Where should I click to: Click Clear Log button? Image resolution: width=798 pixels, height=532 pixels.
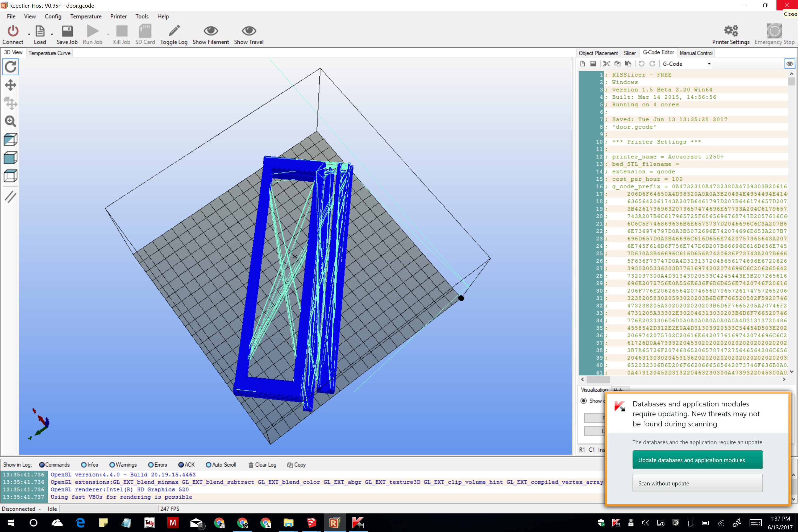(262, 465)
